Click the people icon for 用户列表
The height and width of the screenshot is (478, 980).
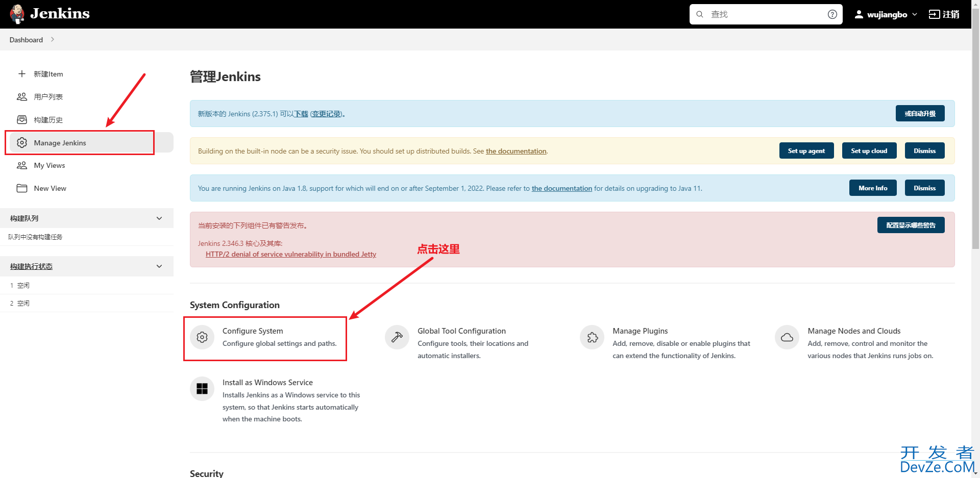pos(22,97)
